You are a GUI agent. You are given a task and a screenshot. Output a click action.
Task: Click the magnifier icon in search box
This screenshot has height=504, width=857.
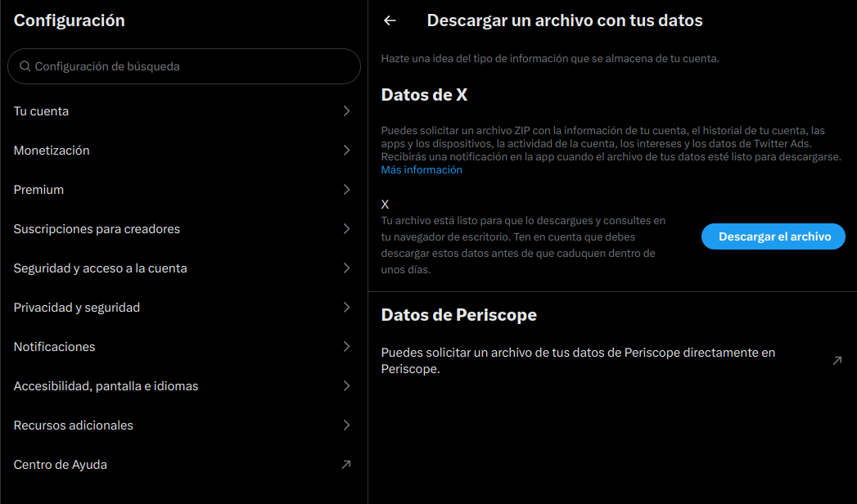point(25,66)
